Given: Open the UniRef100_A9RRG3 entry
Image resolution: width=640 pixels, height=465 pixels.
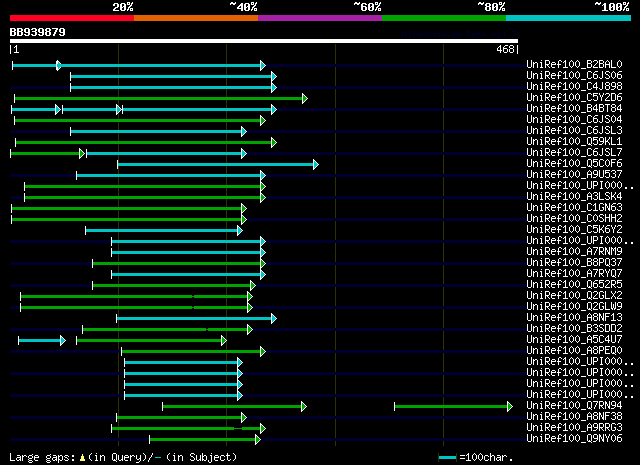Looking at the screenshot, I should tap(574, 428).
